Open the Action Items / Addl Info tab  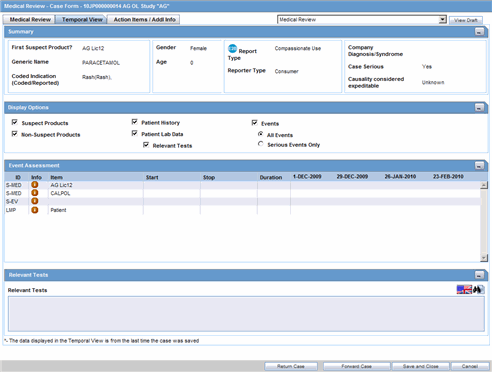(144, 20)
